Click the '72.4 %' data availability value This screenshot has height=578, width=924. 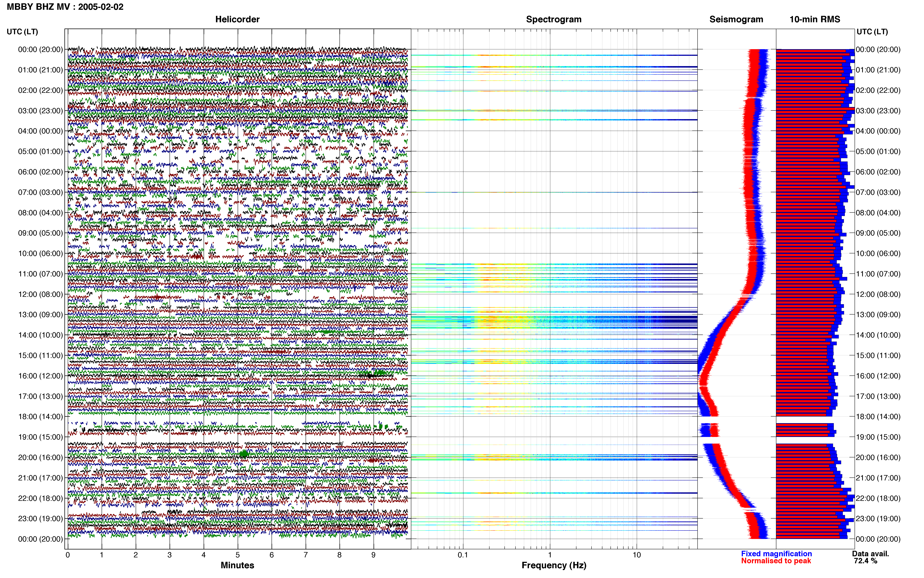865,561
